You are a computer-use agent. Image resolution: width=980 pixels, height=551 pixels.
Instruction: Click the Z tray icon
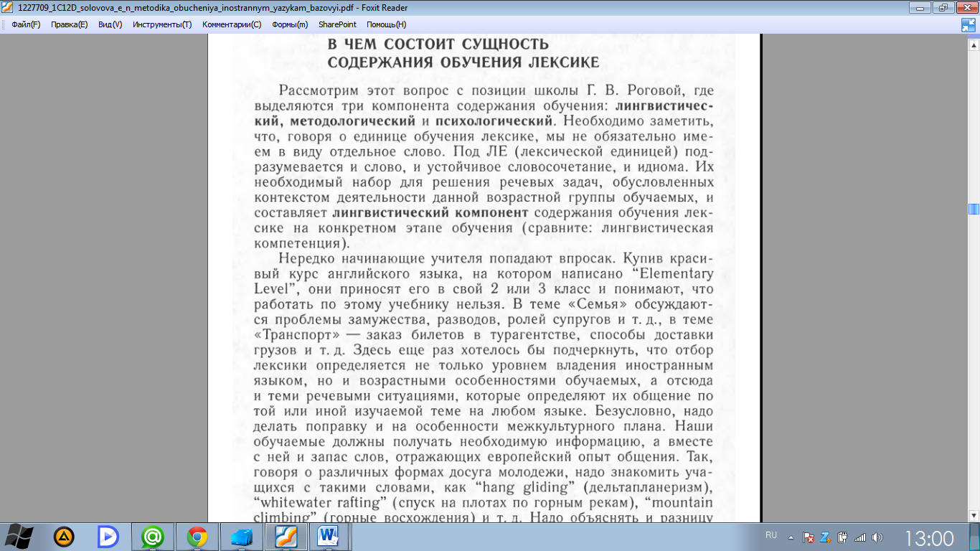click(x=826, y=537)
